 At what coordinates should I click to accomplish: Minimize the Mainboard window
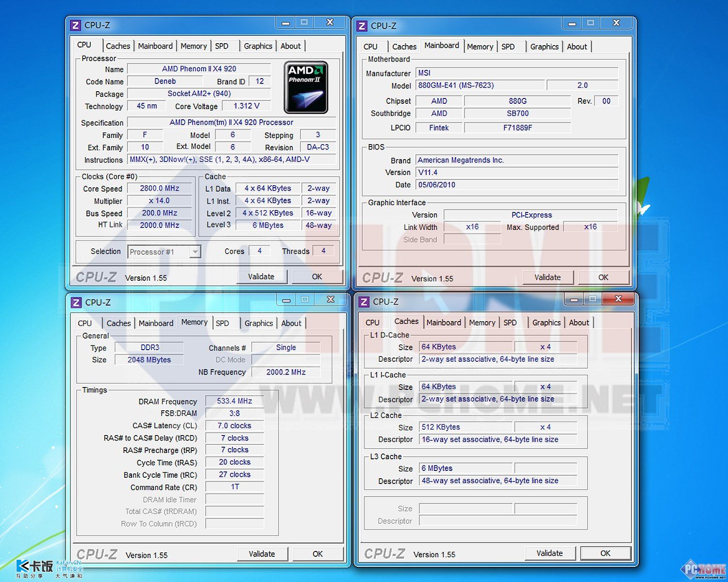[x=572, y=23]
